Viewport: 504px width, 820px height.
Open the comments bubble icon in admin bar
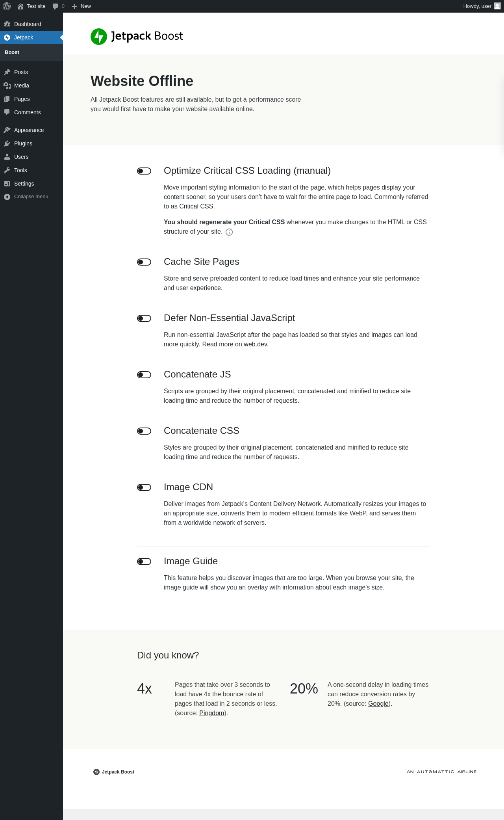coord(56,6)
